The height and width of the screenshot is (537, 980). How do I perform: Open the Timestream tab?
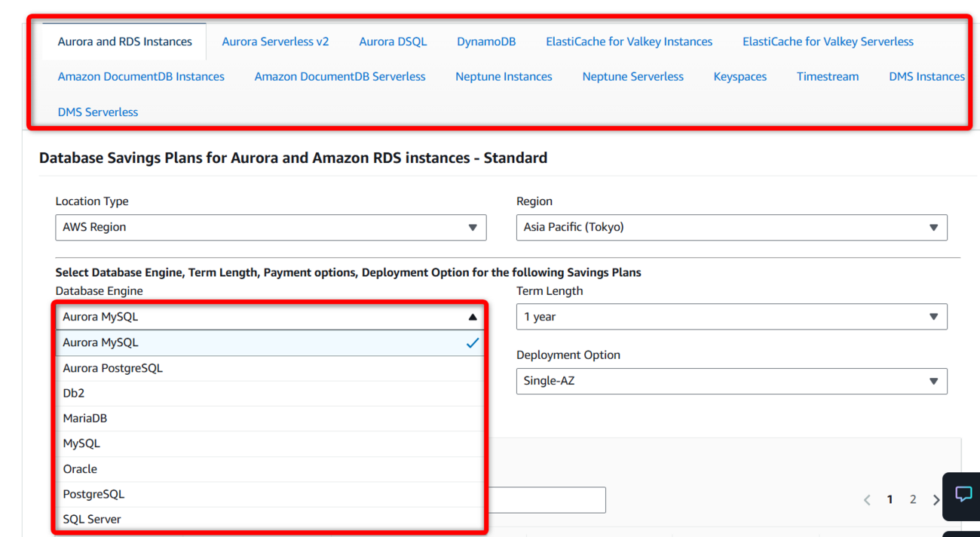(x=828, y=76)
